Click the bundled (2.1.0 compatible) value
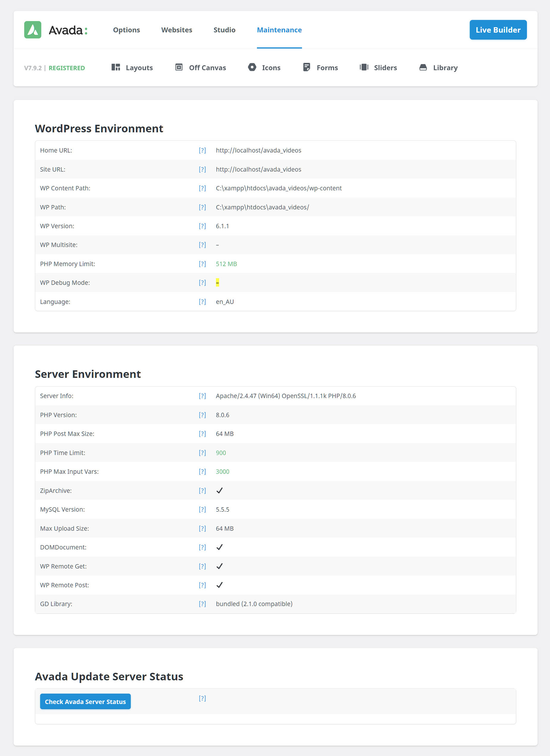This screenshot has height=756, width=550. (254, 604)
